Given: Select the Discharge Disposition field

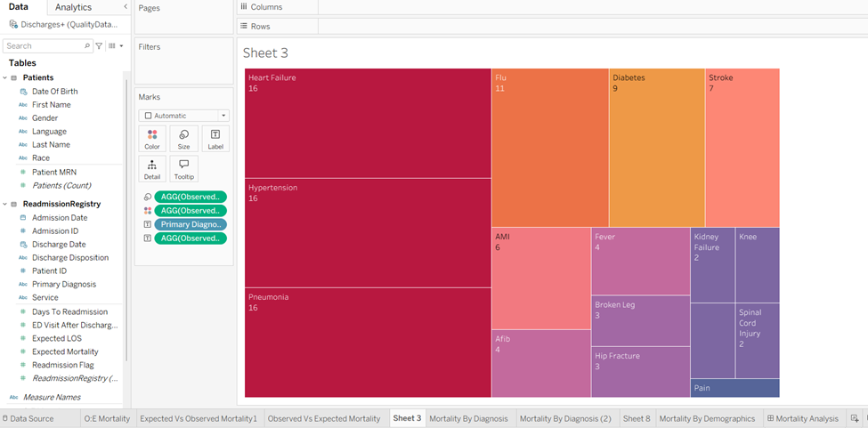Looking at the screenshot, I should click(x=70, y=258).
